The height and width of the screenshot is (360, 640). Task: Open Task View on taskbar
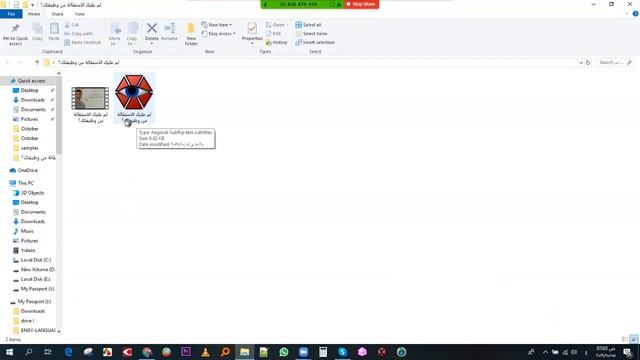48,352
